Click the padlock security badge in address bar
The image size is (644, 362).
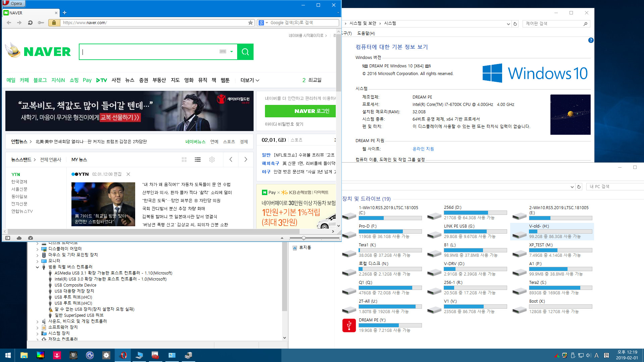tap(54, 22)
